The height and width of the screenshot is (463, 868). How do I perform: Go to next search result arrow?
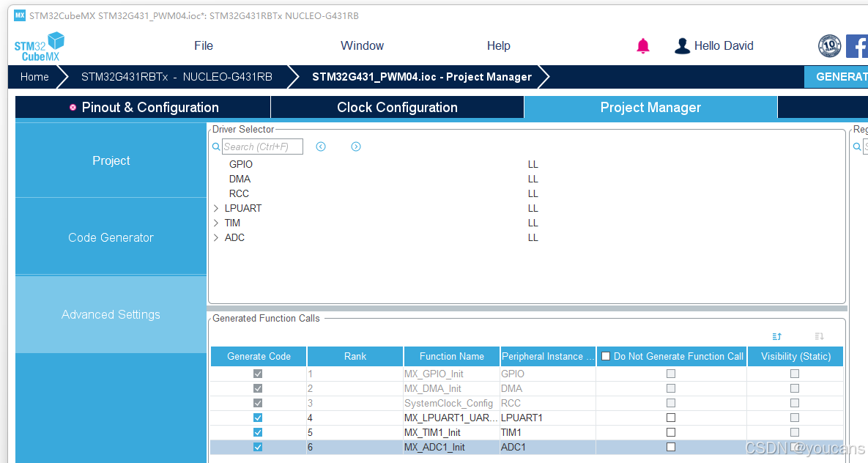tap(356, 147)
